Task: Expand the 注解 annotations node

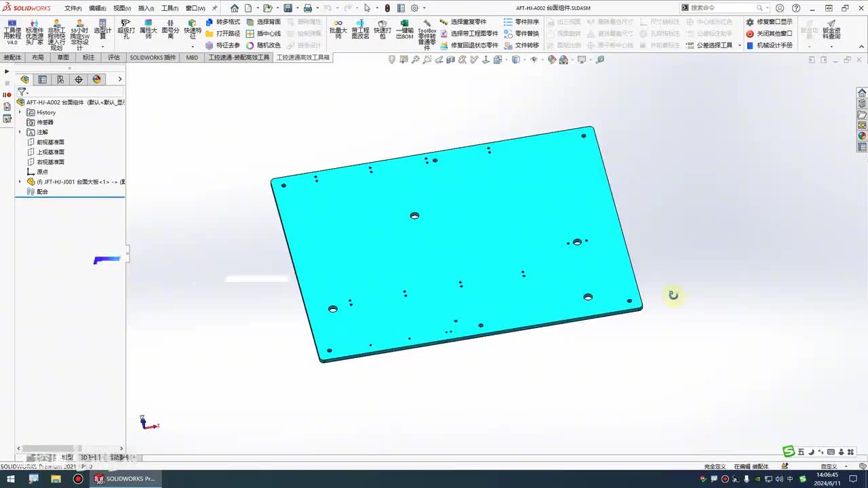Action: [20, 132]
